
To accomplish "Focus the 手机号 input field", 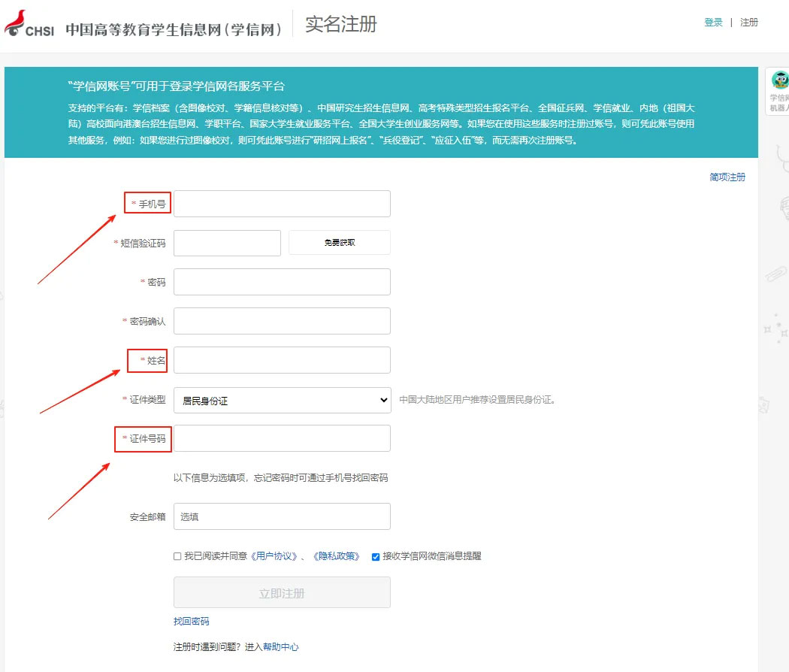I will pos(282,204).
